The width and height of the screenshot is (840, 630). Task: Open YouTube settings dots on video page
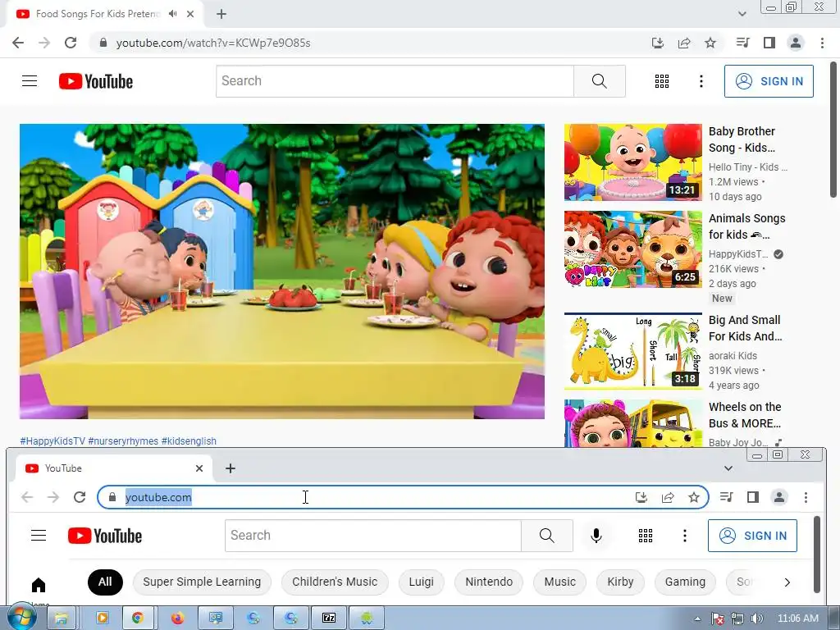[x=701, y=81]
